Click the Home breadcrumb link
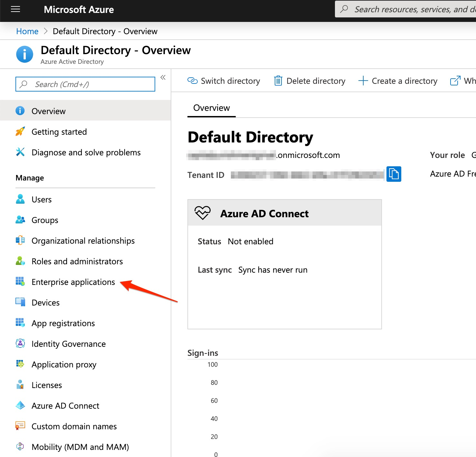The image size is (476, 457). [x=27, y=31]
